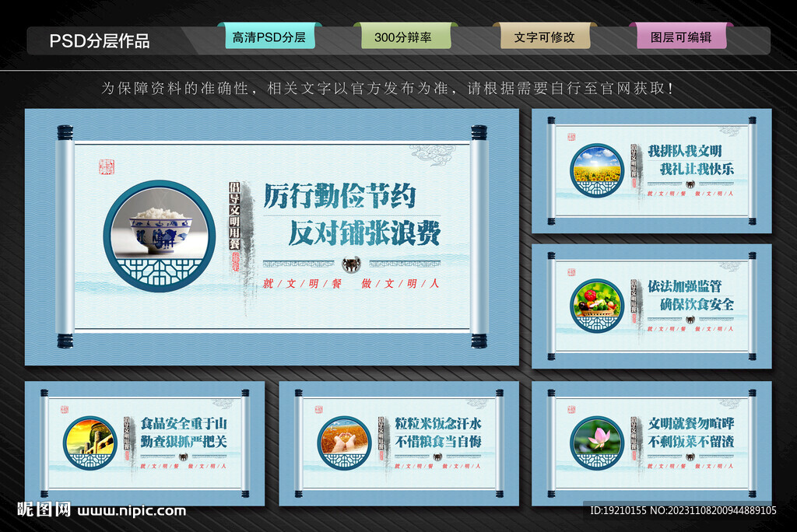Image resolution: width=797 pixels, height=532 pixels.
Task: Click the red seal stamp on large poster
Action: [107, 166]
